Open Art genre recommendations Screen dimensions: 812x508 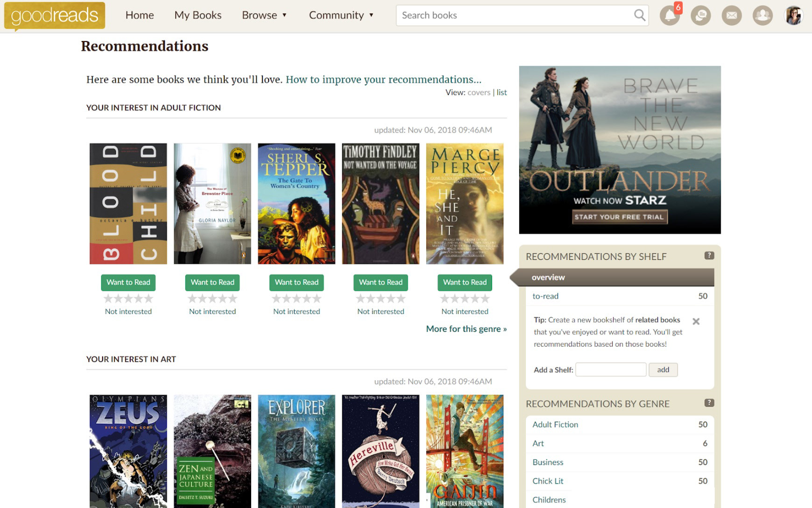538,443
